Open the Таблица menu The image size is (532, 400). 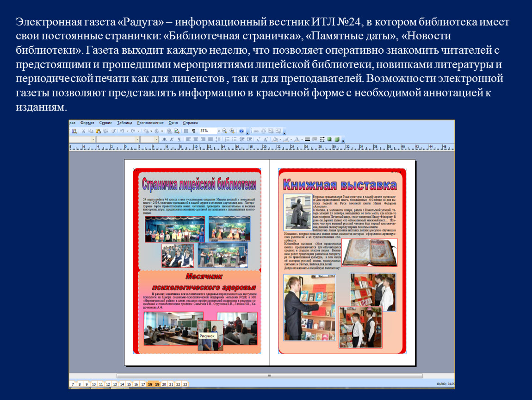[x=124, y=123]
